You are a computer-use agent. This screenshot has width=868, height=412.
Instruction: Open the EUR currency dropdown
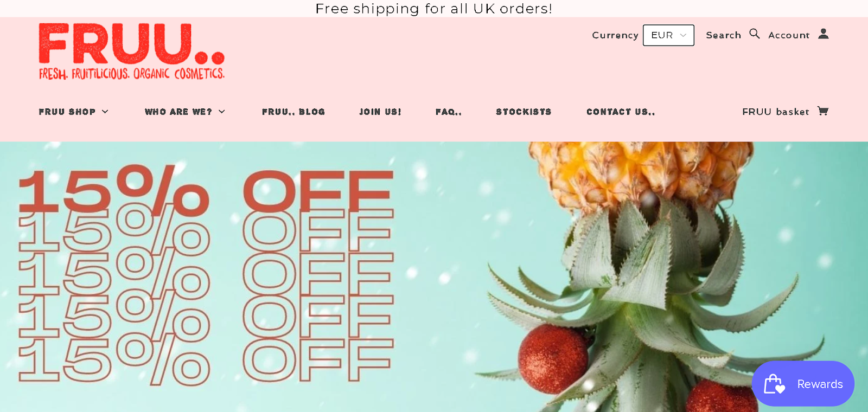[668, 35]
